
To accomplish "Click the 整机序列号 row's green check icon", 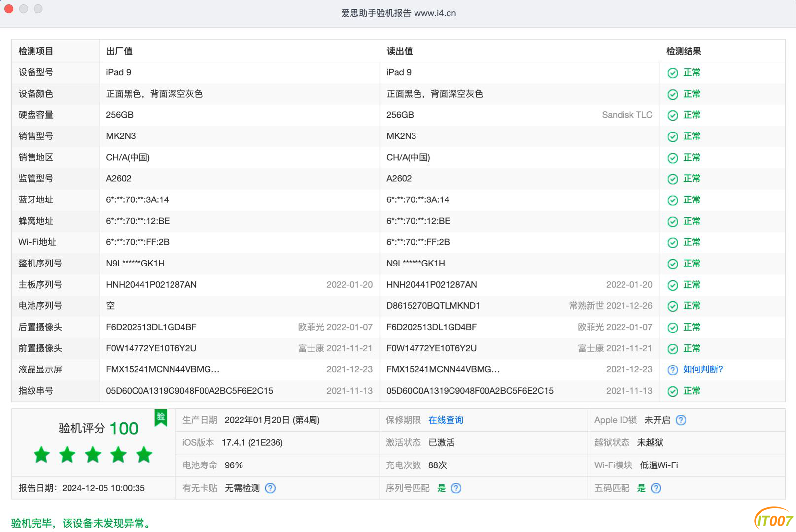I will 672,264.
